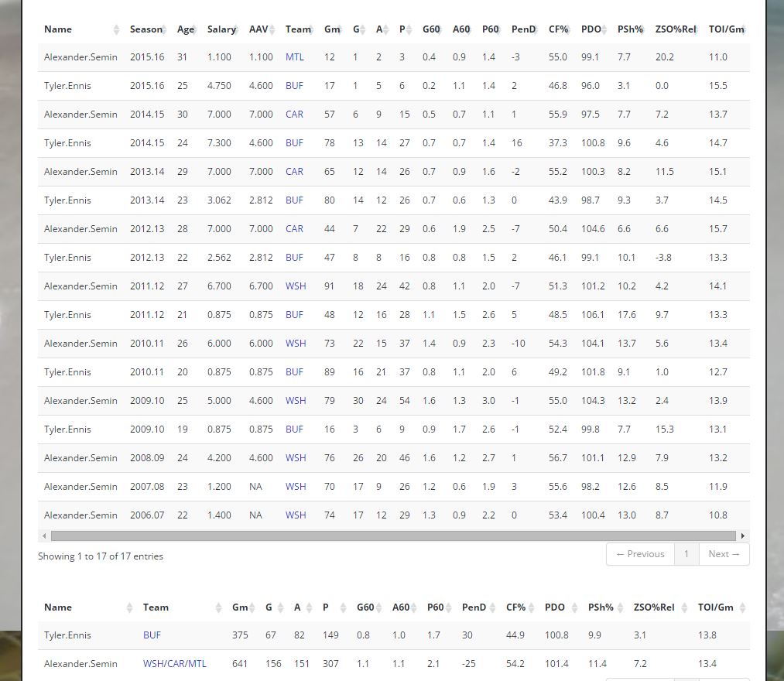Viewport: 784px width, 681px height.
Task: Click NA AAV in 2007.08 Semin row
Action: [255, 487]
